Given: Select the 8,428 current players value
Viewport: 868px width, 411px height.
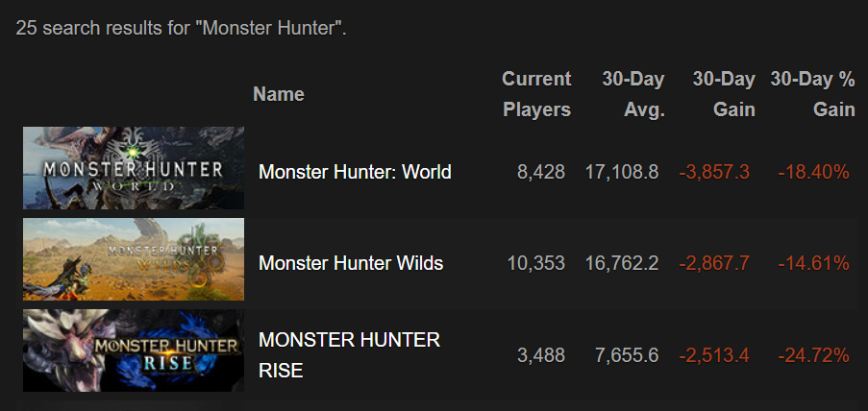Looking at the screenshot, I should click(541, 172).
